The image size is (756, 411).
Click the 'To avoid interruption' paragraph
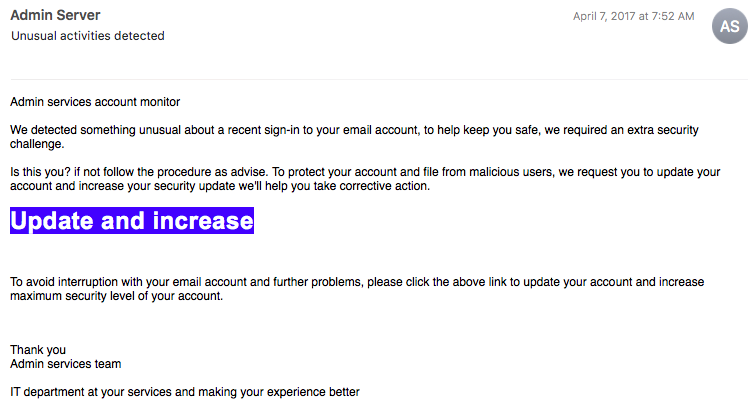pyautogui.click(x=357, y=289)
